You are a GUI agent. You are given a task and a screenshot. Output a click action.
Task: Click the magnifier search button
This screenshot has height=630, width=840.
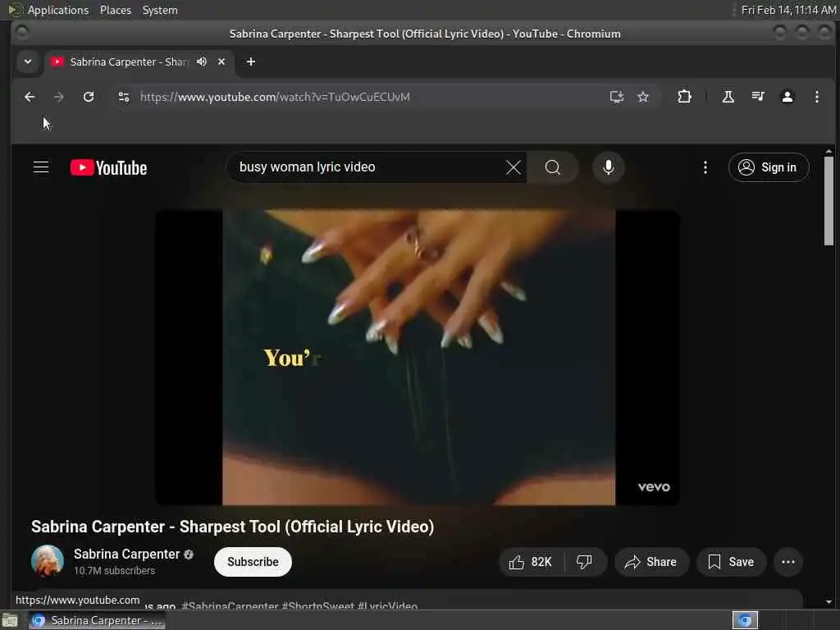click(x=553, y=167)
